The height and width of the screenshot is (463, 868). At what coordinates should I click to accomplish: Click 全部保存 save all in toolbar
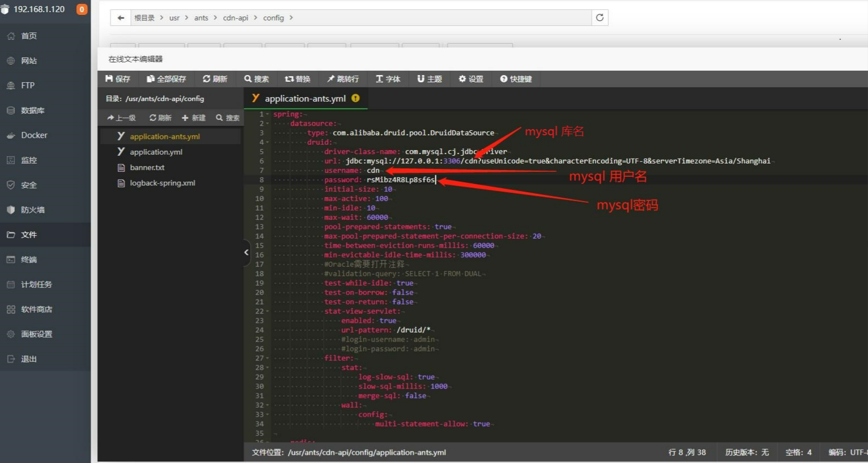[x=166, y=79]
